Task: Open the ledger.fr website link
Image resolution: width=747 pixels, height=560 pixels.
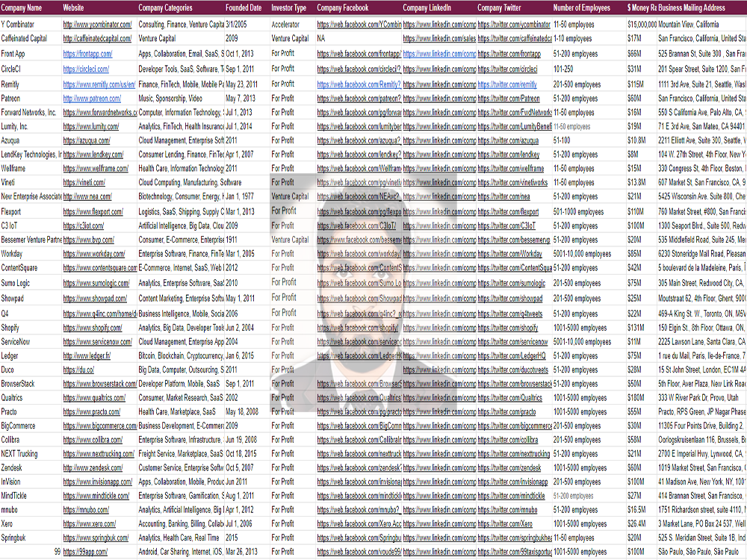Action: coord(87,356)
